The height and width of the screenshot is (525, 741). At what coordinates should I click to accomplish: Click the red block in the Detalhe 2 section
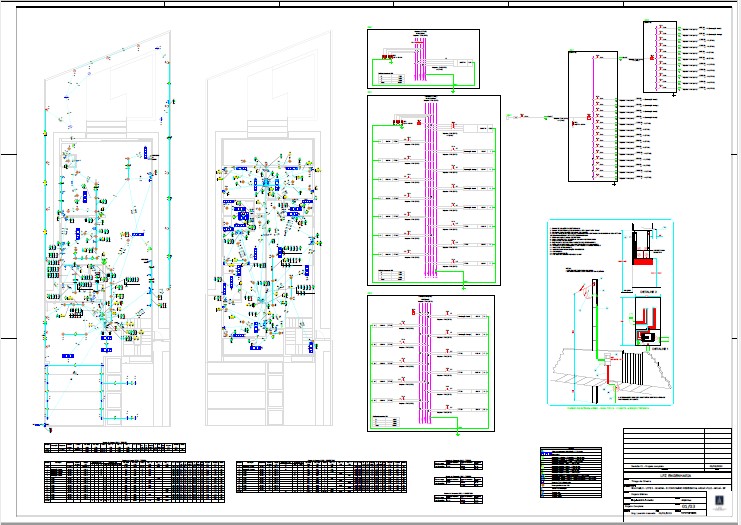pyautogui.click(x=643, y=262)
